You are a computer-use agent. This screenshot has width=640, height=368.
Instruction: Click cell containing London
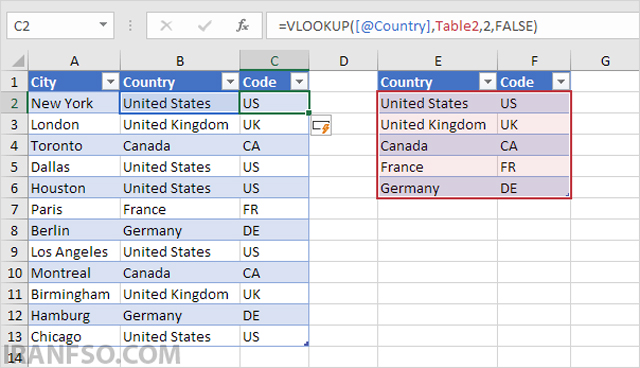[74, 124]
